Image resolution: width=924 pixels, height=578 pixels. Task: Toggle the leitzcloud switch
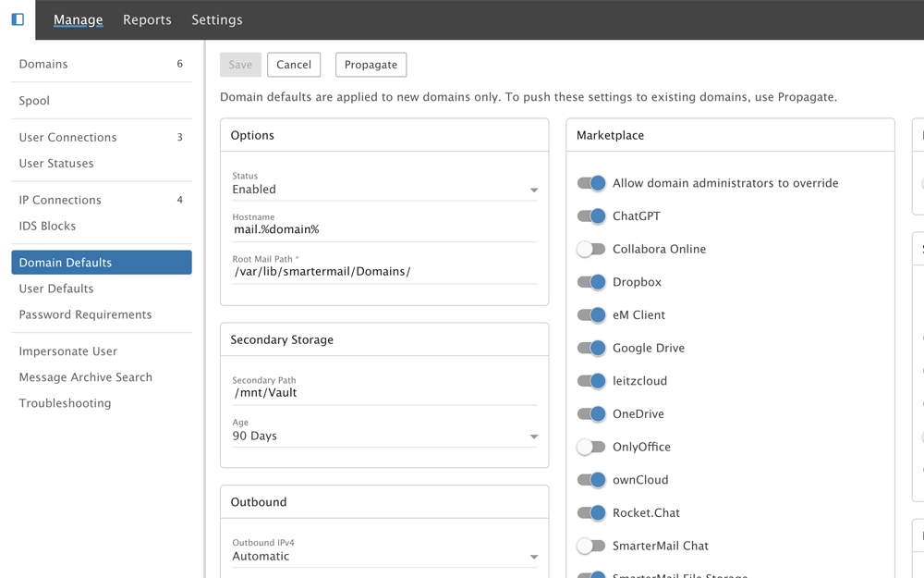tap(591, 381)
